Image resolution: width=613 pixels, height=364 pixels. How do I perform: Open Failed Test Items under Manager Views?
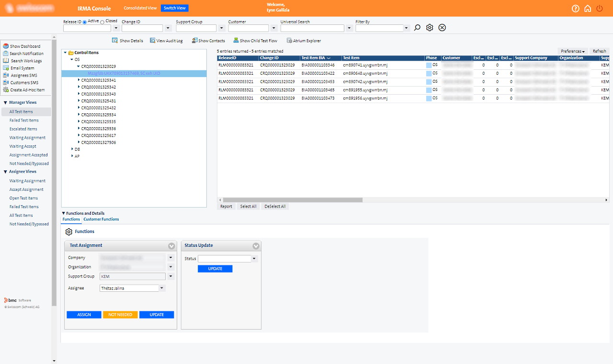[24, 121]
